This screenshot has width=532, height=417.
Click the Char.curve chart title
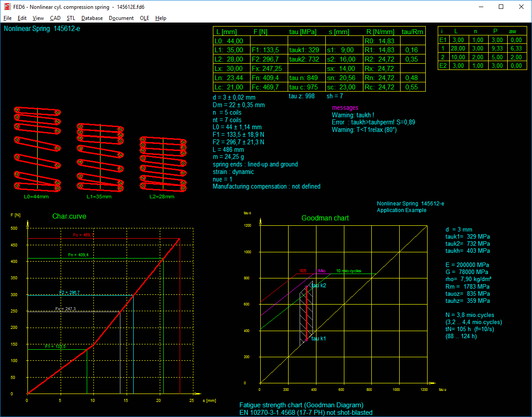(69, 216)
